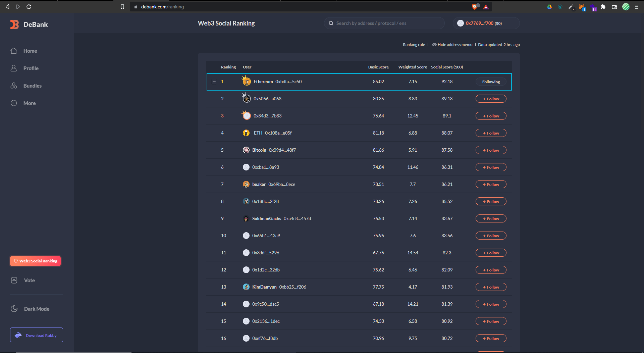Image resolution: width=644 pixels, height=353 pixels.
Task: Open browser extensions puzzle icon
Action: pyautogui.click(x=603, y=7)
